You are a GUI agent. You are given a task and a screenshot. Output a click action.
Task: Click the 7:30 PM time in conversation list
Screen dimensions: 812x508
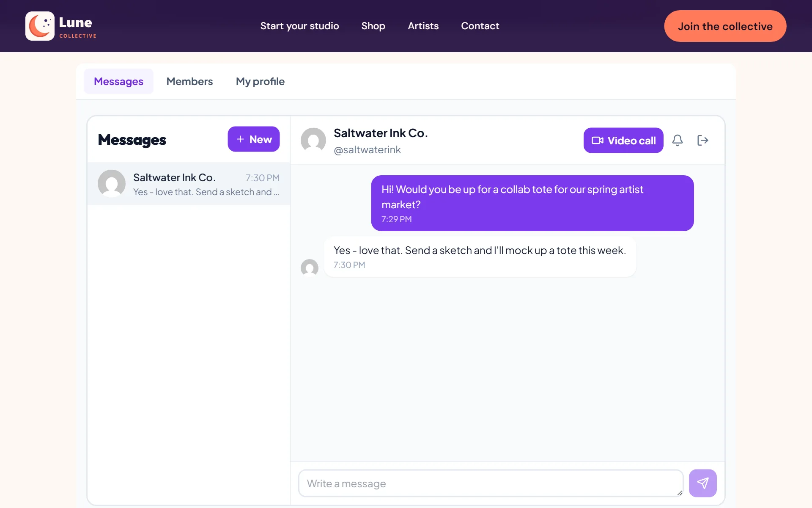(263, 178)
